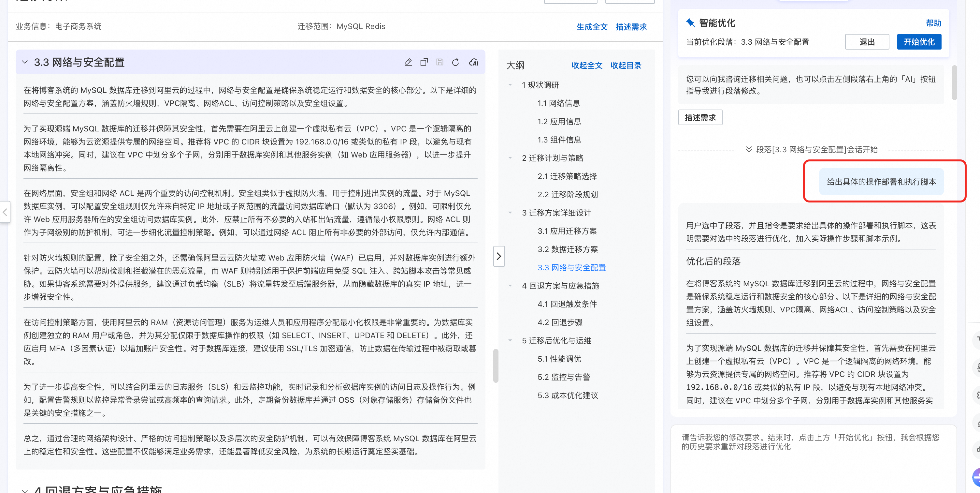Click the right arrow panel toggle beside outline
The width and height of the screenshot is (980, 493).
coord(499,256)
